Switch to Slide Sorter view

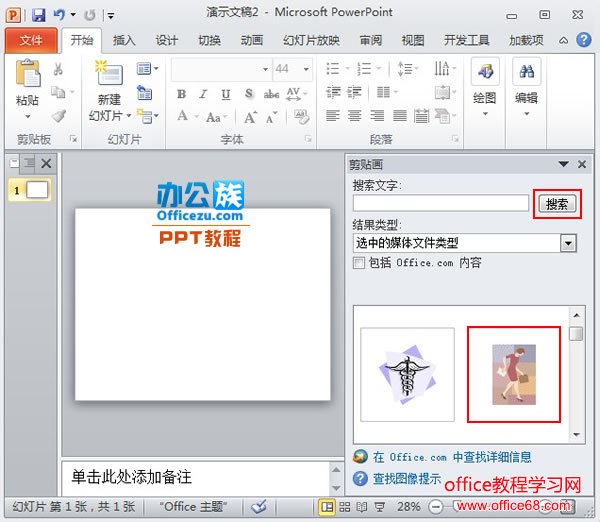pyautogui.click(x=344, y=507)
